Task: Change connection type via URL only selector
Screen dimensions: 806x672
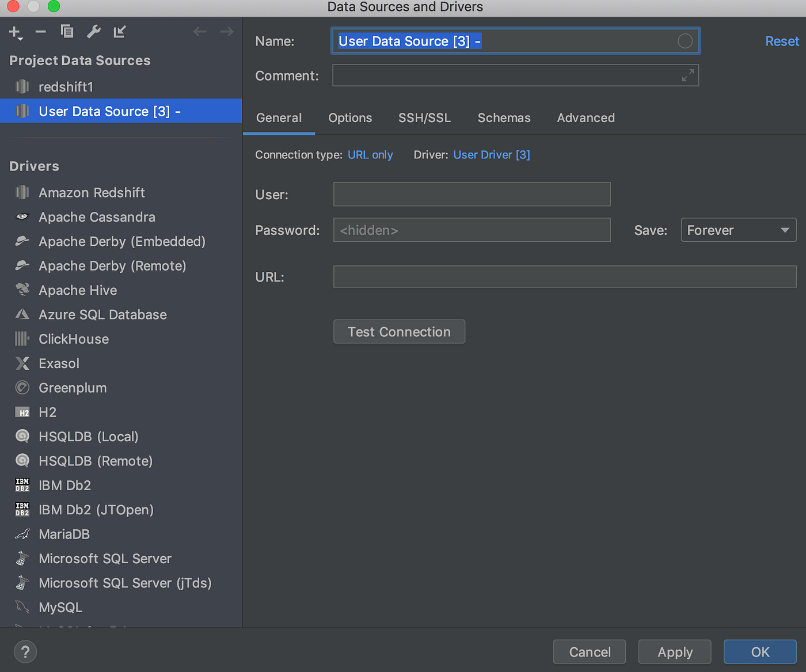Action: click(370, 154)
